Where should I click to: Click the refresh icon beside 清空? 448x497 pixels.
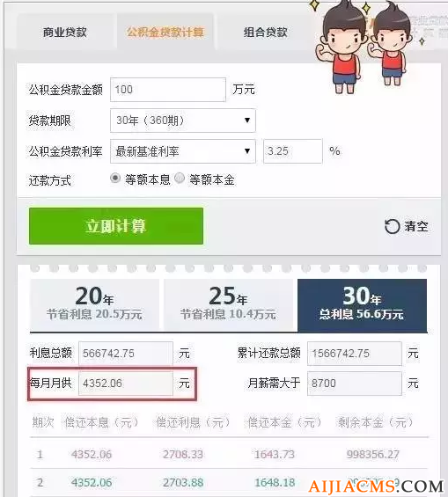click(x=392, y=226)
